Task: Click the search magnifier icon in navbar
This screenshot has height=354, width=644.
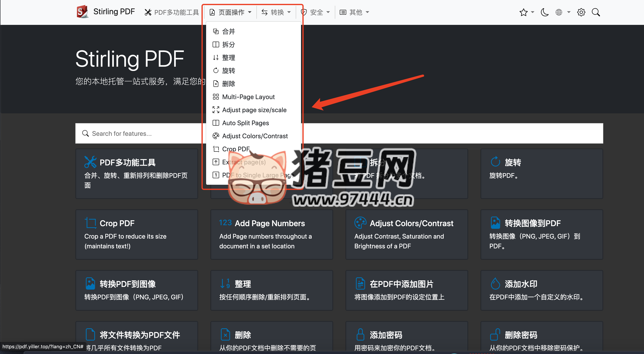Action: (596, 12)
